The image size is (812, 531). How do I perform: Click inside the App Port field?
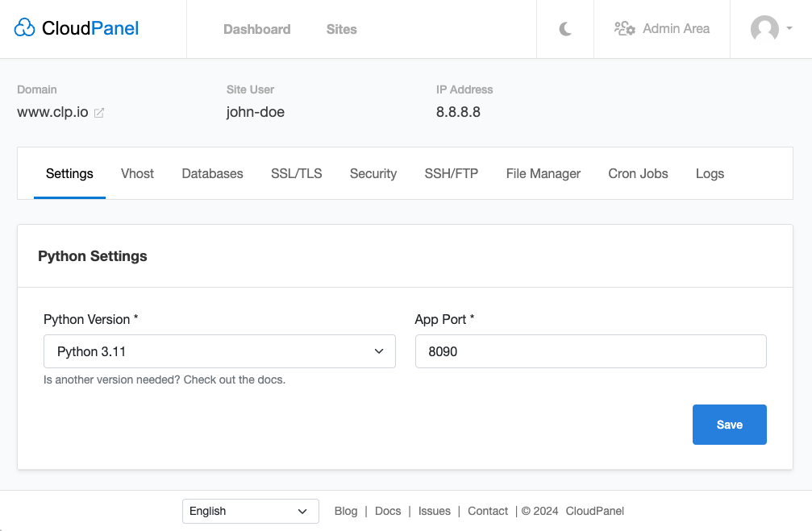pyautogui.click(x=590, y=351)
